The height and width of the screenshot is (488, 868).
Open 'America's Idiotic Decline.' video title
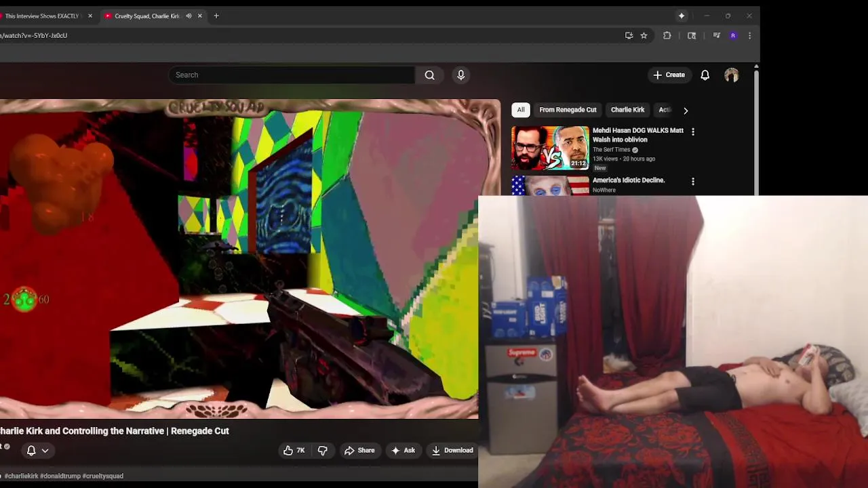(x=629, y=180)
